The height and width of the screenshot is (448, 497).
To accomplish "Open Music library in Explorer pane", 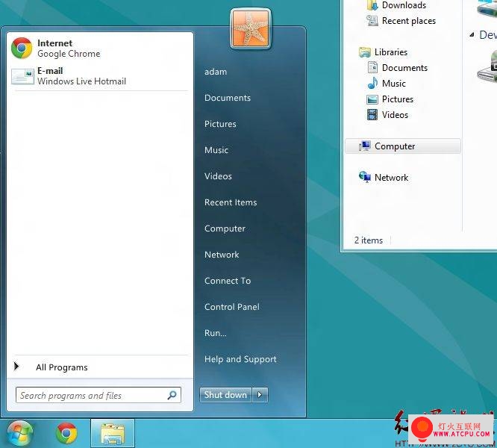I will point(394,84).
